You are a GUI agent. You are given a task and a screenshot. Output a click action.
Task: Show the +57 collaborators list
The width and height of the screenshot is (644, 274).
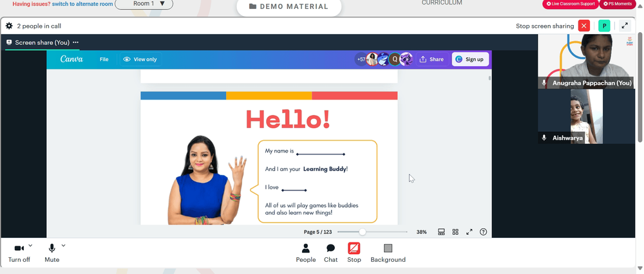(361, 59)
